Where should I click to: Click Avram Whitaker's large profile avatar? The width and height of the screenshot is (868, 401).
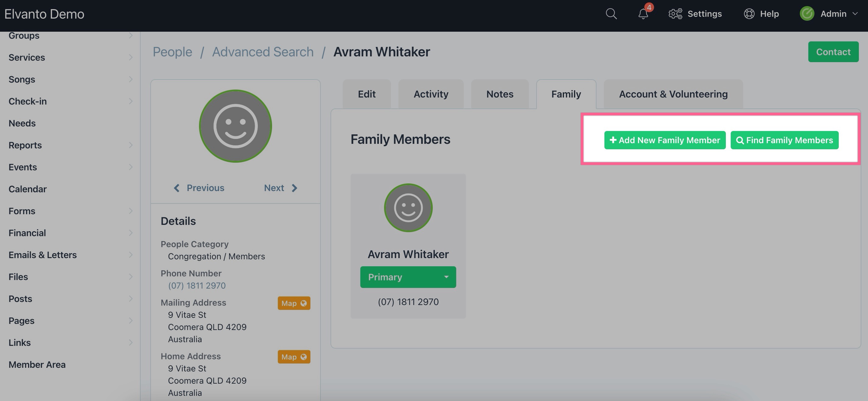[x=235, y=126]
